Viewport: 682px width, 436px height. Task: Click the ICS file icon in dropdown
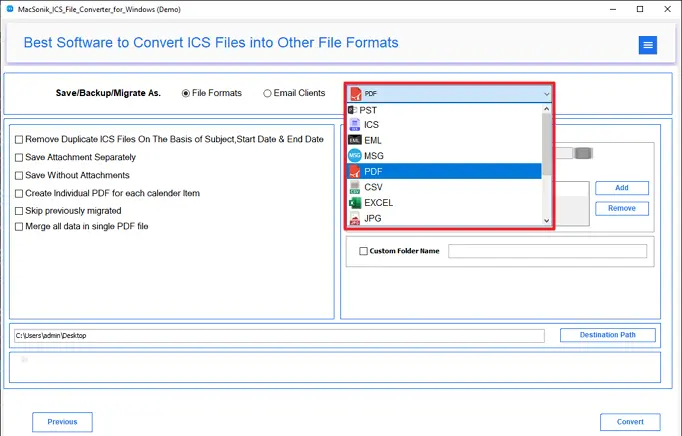354,125
